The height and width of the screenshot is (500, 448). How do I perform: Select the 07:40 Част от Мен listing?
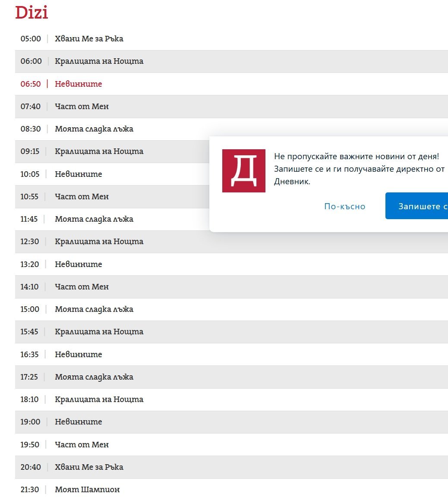pos(82,107)
